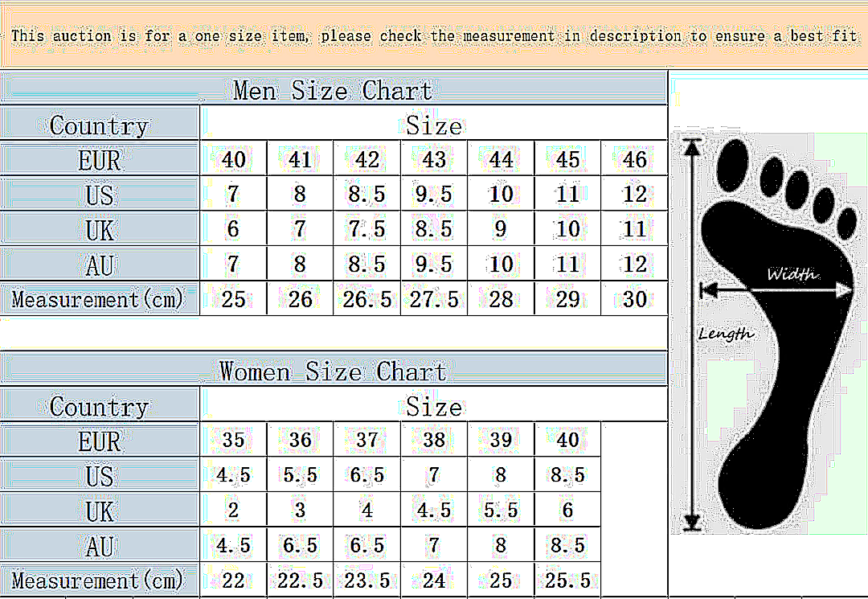
Task: Click EUR 43 cell in Men chart
Action: coord(433,159)
